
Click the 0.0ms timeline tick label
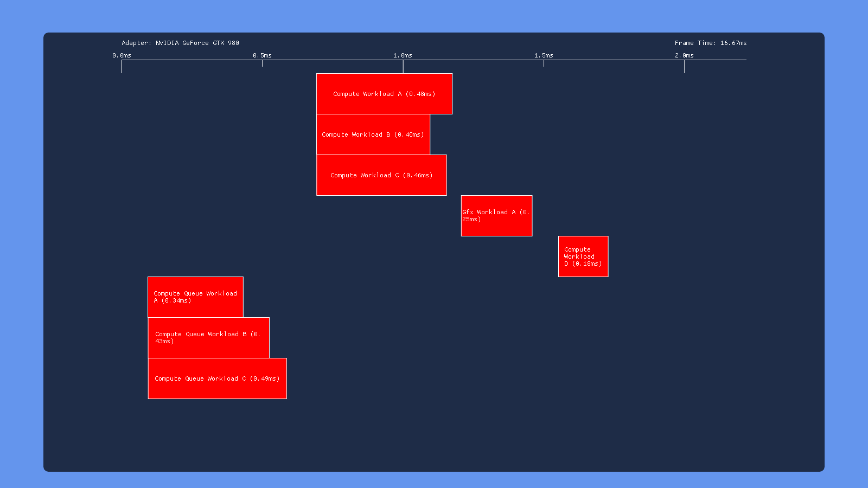[x=122, y=55]
